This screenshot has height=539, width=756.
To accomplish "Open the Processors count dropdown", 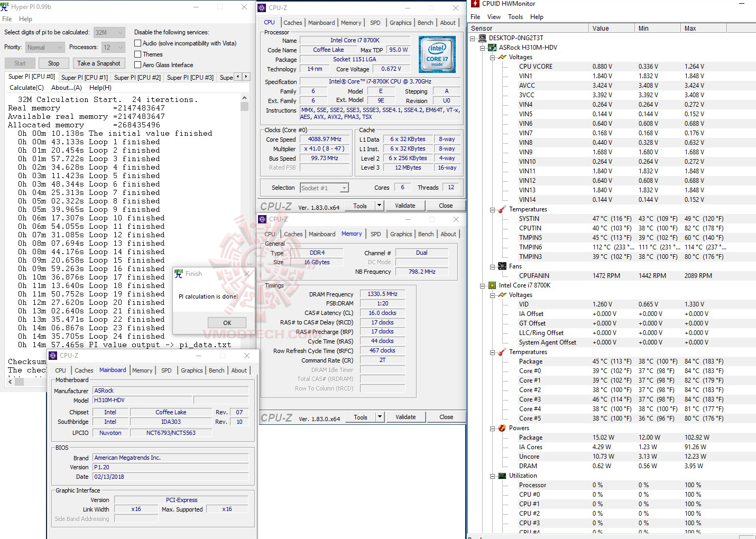I will click(x=114, y=48).
